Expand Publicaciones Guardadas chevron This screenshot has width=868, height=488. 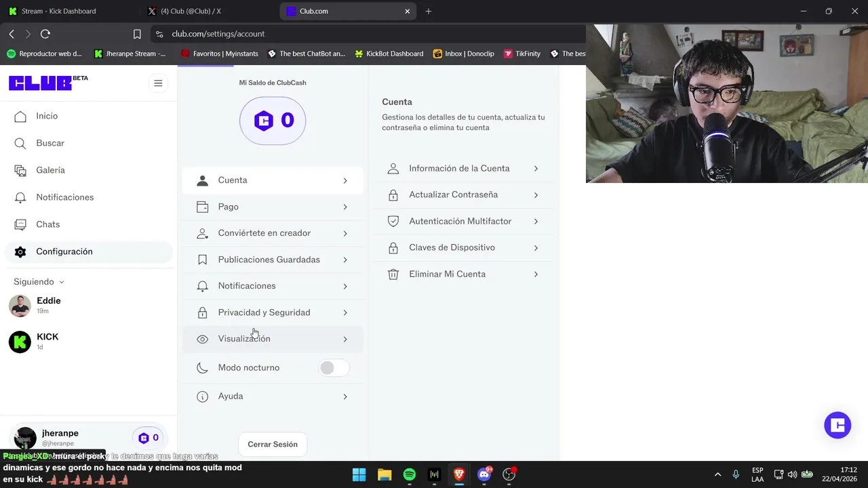tap(345, 260)
